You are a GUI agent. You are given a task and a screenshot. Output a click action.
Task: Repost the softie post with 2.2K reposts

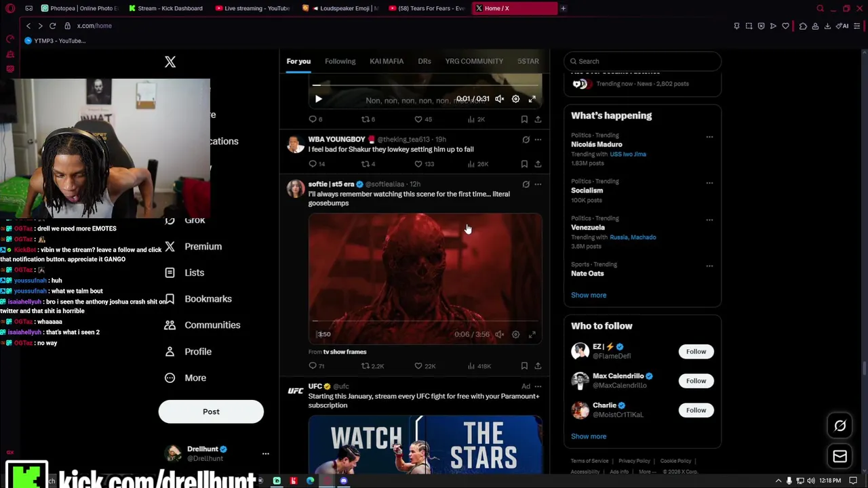click(365, 366)
